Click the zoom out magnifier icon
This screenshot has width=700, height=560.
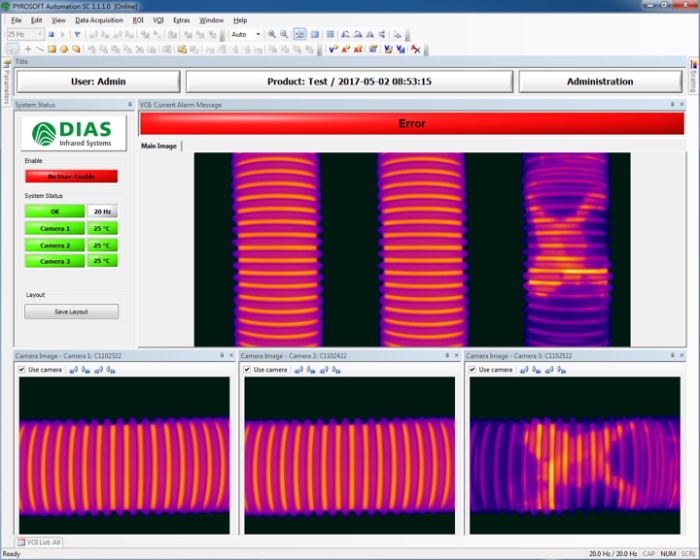284,34
